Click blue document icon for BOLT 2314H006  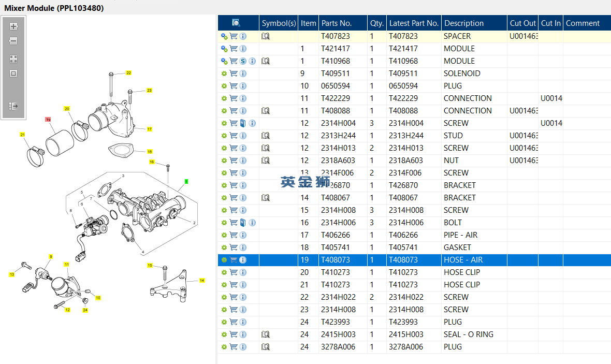click(243, 223)
